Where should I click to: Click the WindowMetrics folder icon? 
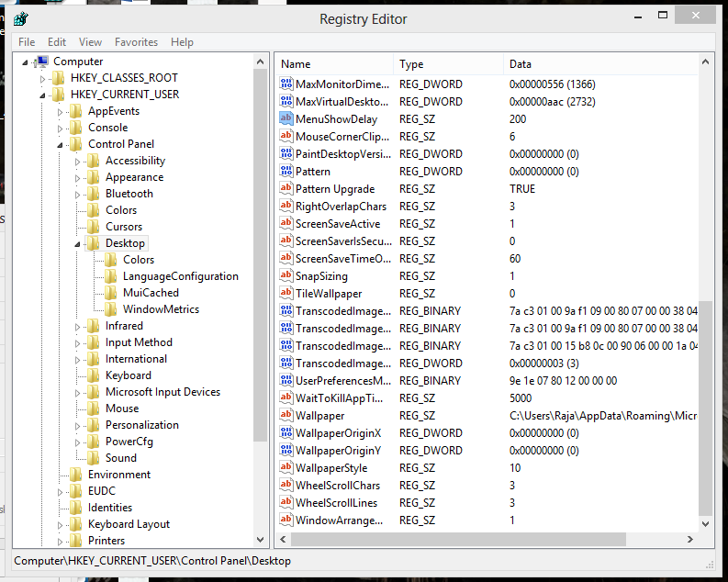click(x=110, y=309)
